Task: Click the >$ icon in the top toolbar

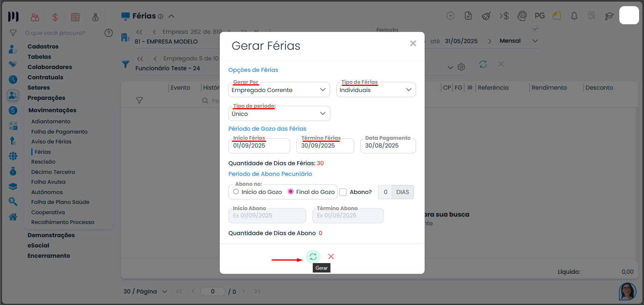Action: coord(504,16)
